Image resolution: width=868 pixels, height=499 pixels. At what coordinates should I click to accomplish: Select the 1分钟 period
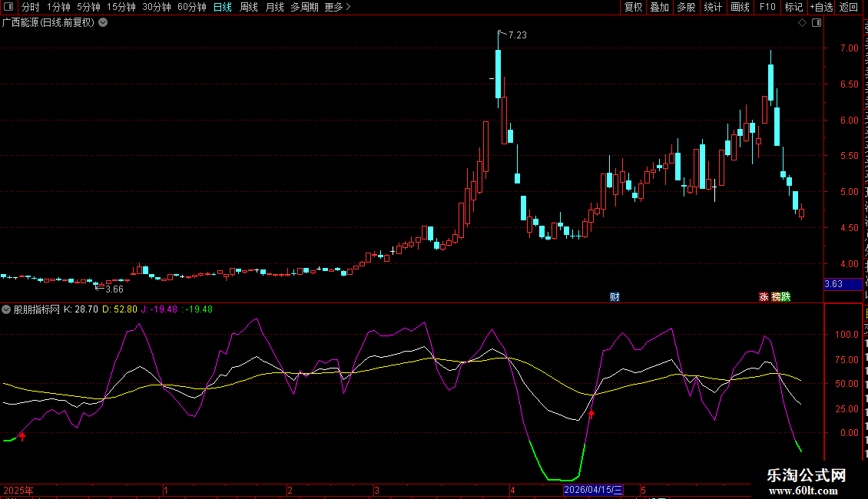(58, 7)
